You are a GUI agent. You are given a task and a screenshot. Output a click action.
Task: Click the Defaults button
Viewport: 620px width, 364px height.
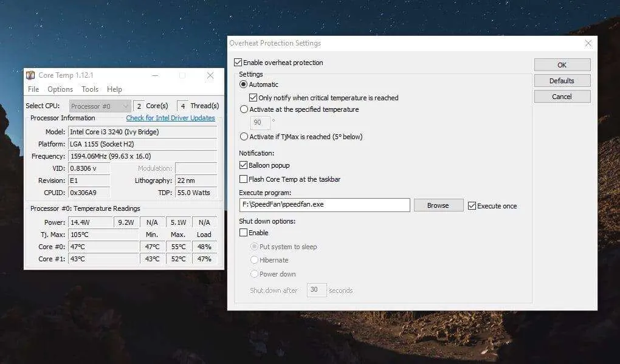[562, 81]
